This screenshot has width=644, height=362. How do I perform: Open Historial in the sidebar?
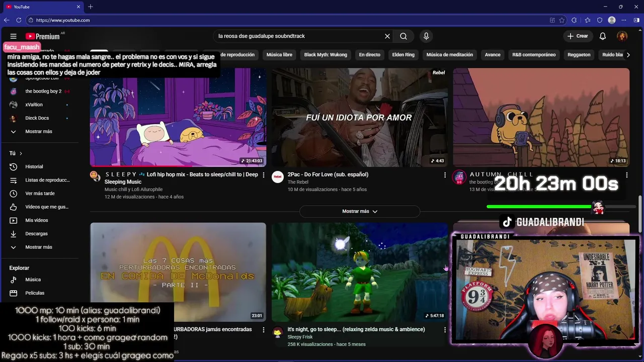tap(40, 166)
